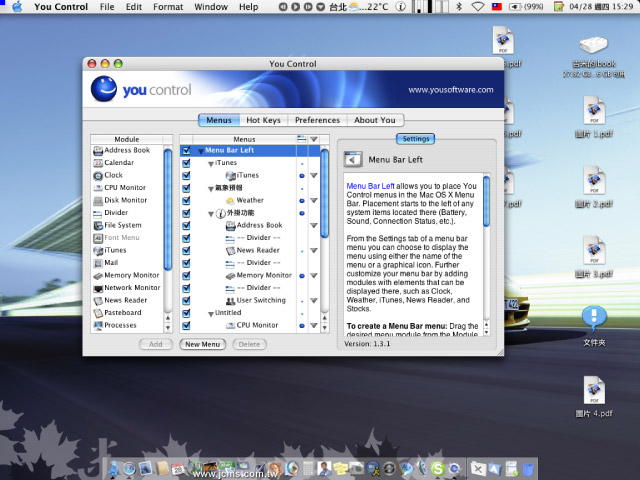Click the New Menu button
Screen dimensions: 640x480
[x=202, y=344]
